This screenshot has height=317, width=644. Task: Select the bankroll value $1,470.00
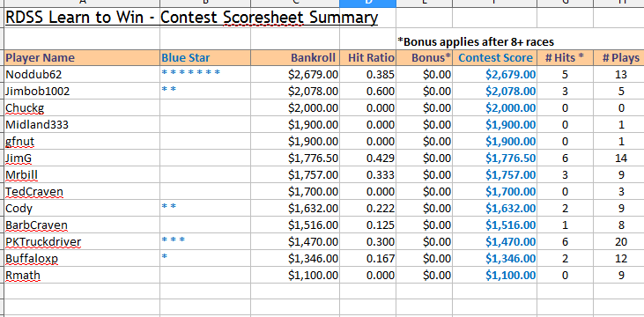pos(295,242)
